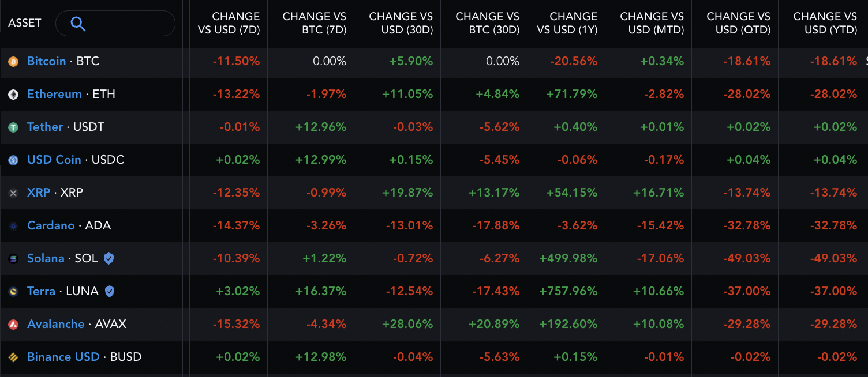Sort by Change vs USD (1Y) column
The height and width of the screenshot is (377, 868).
(567, 23)
